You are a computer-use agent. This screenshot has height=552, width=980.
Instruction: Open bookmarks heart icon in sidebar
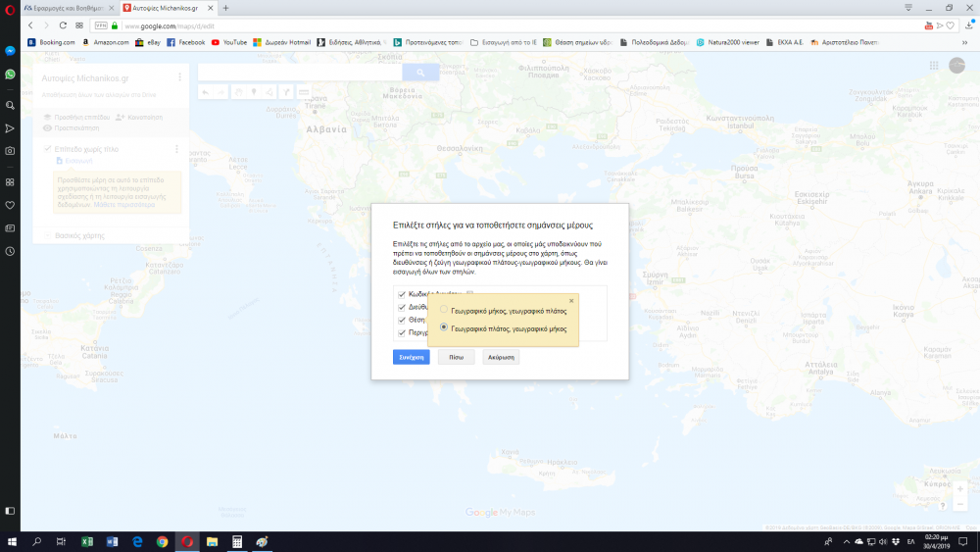(x=10, y=205)
